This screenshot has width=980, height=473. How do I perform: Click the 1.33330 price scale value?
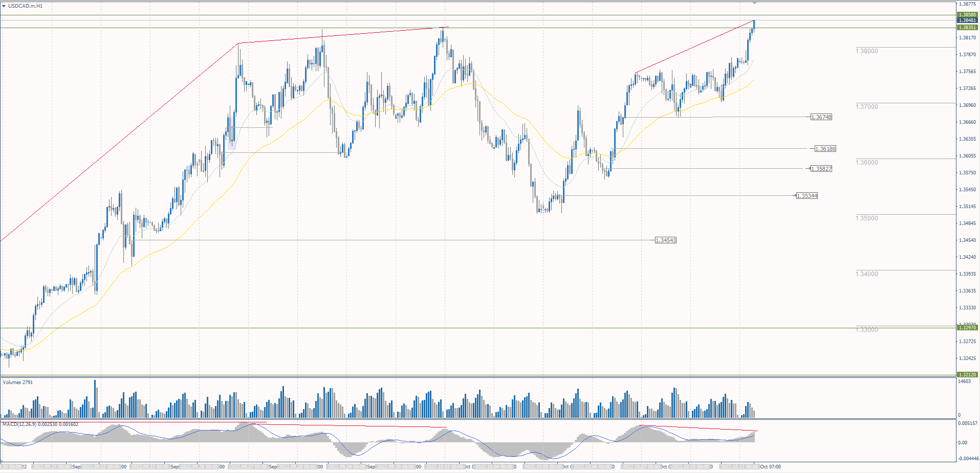967,308
